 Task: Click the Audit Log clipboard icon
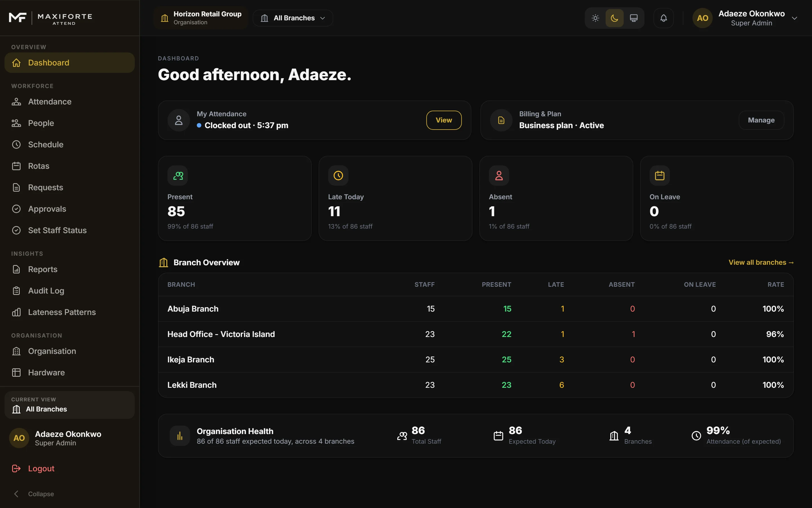pos(16,291)
